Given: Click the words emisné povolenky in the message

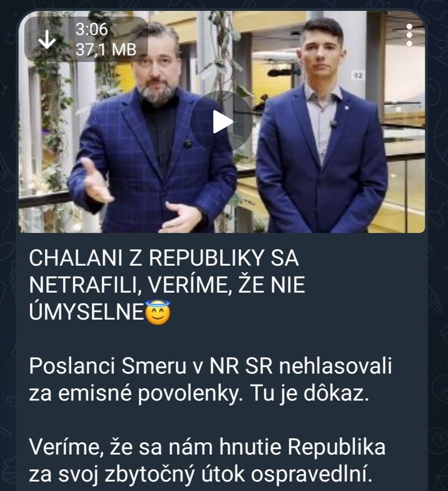Looking at the screenshot, I should pos(151,393).
